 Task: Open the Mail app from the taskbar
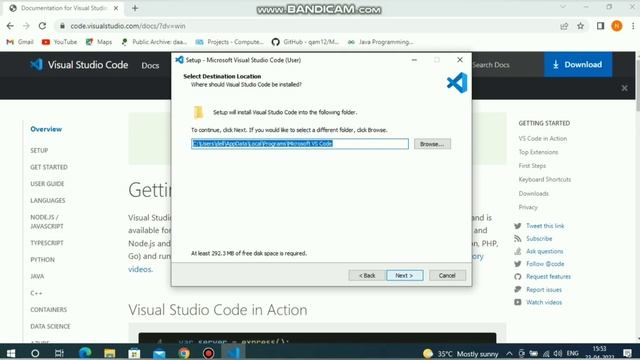point(159,353)
